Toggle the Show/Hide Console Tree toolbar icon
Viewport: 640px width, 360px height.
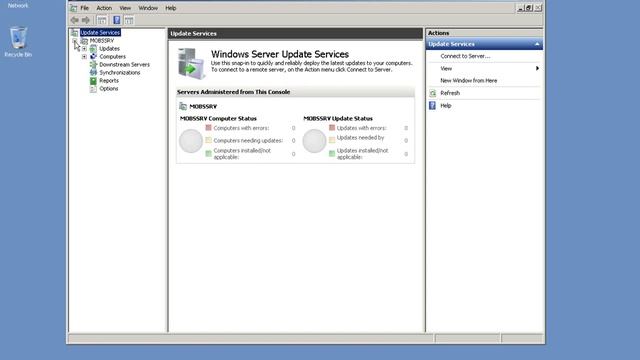click(102, 20)
